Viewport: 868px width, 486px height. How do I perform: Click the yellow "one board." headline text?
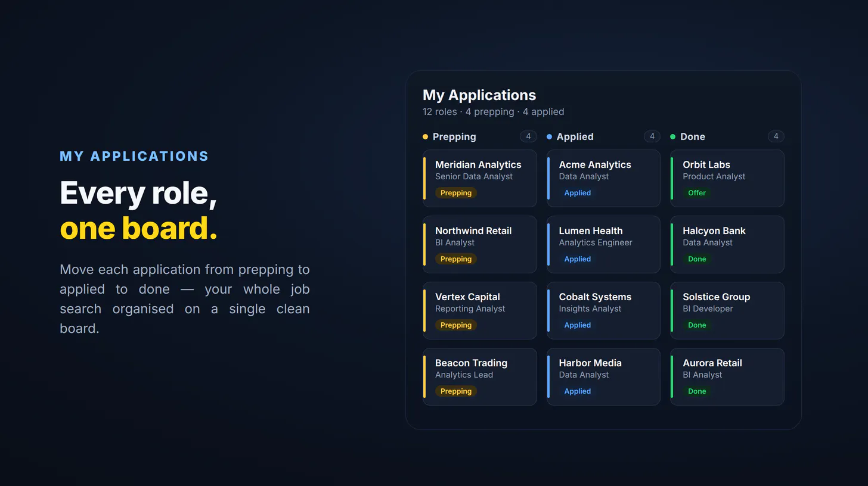(x=138, y=229)
